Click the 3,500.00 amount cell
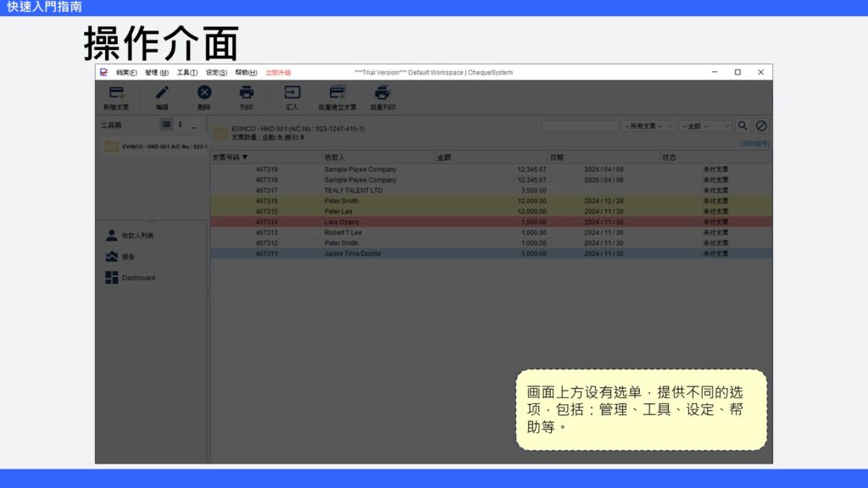This screenshot has height=488, width=868. pos(533,191)
